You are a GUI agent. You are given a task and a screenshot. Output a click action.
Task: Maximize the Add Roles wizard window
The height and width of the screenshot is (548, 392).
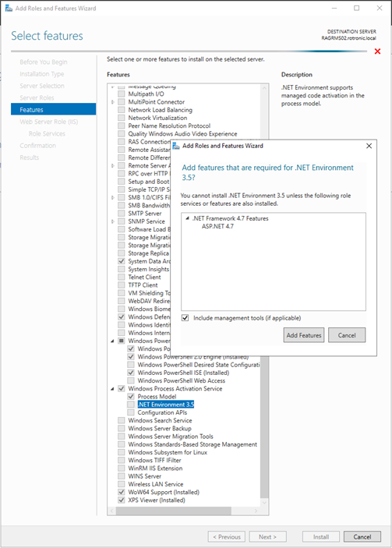(x=356, y=8)
